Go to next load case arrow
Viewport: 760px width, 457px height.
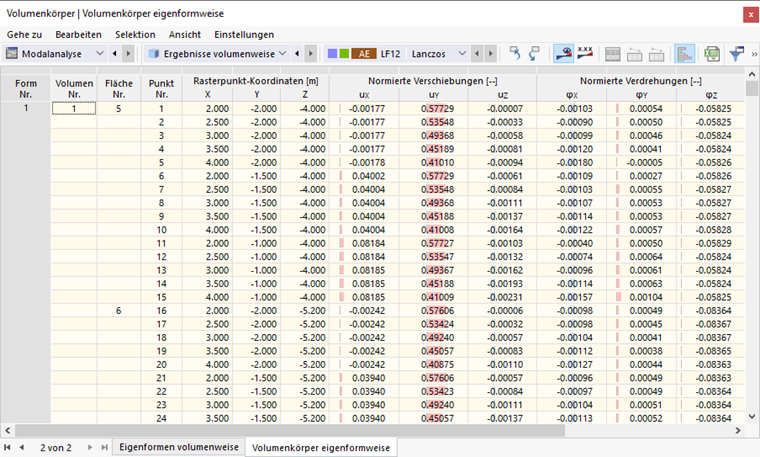[491, 53]
